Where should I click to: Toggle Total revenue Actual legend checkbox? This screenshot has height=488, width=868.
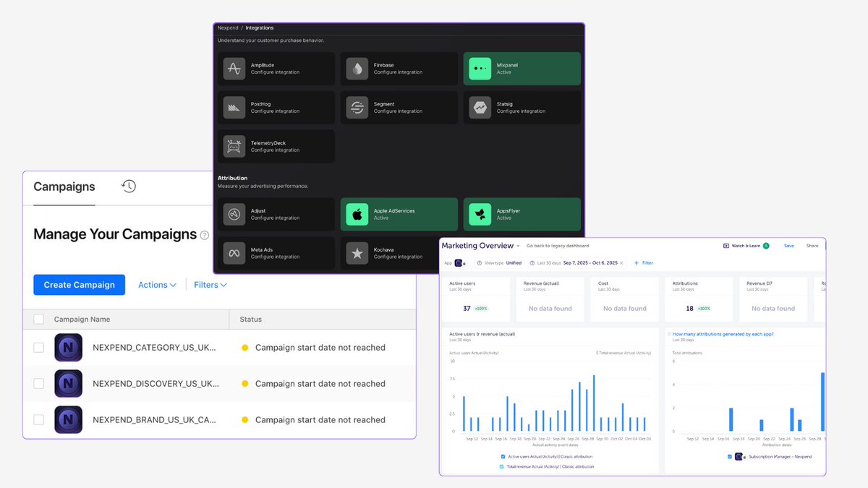(x=502, y=467)
